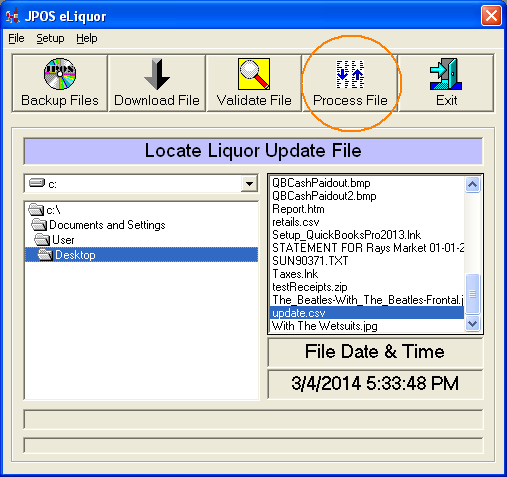
Task: Open the File menu
Action: 16,38
